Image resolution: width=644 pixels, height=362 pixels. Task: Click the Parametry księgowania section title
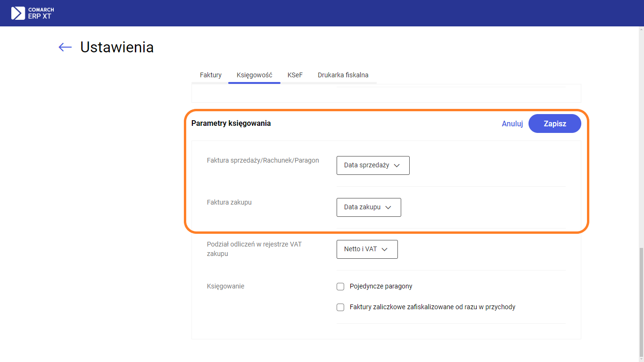coord(231,123)
